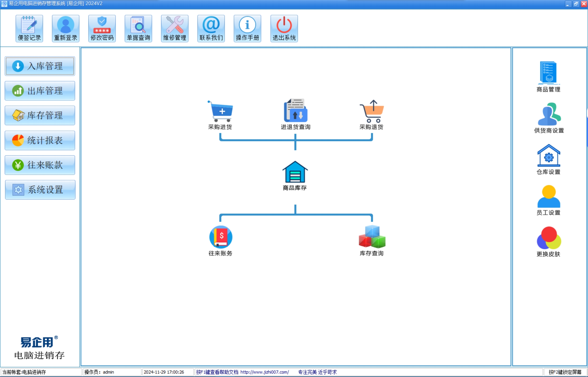Open the 采购进货 shopping cart icon
588x377 pixels.
(220, 112)
